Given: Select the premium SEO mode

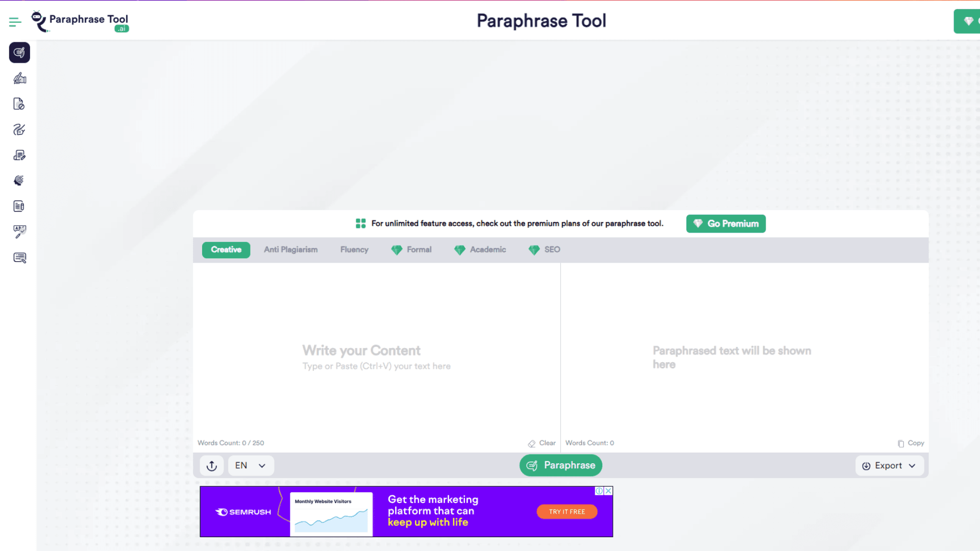Looking at the screenshot, I should point(552,249).
